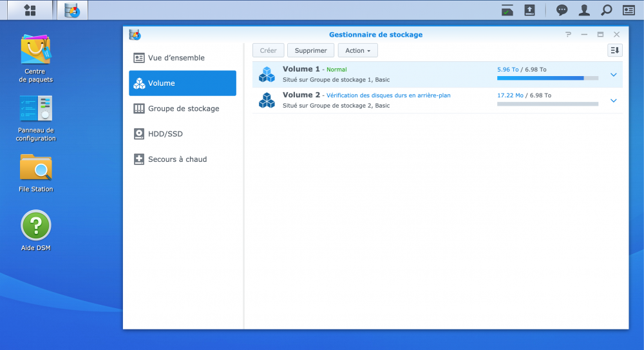Click 'Volume 1' title text

(x=301, y=69)
